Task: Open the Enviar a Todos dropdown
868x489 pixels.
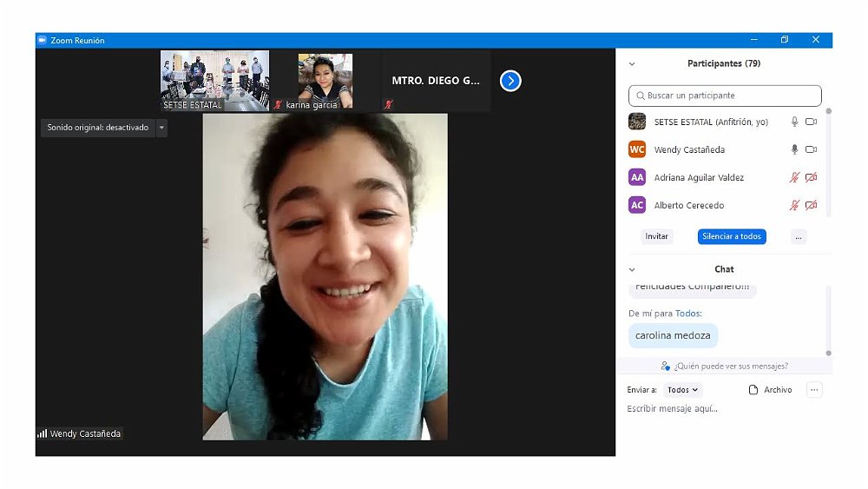Action: pos(682,390)
